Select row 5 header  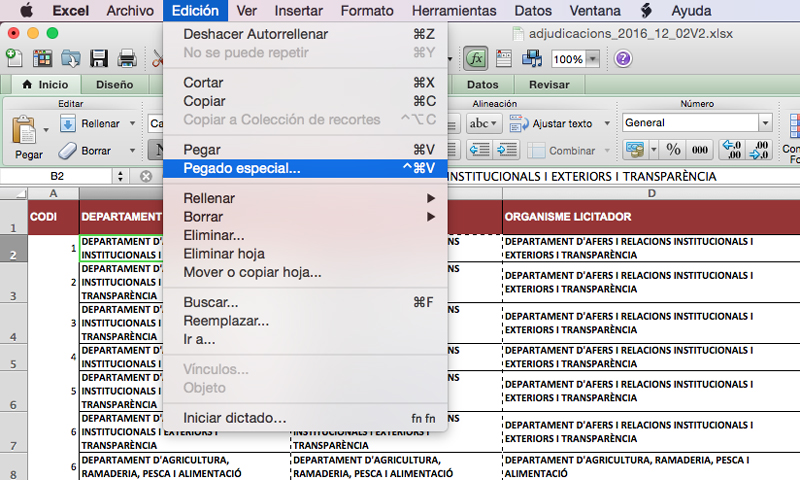coord(13,358)
